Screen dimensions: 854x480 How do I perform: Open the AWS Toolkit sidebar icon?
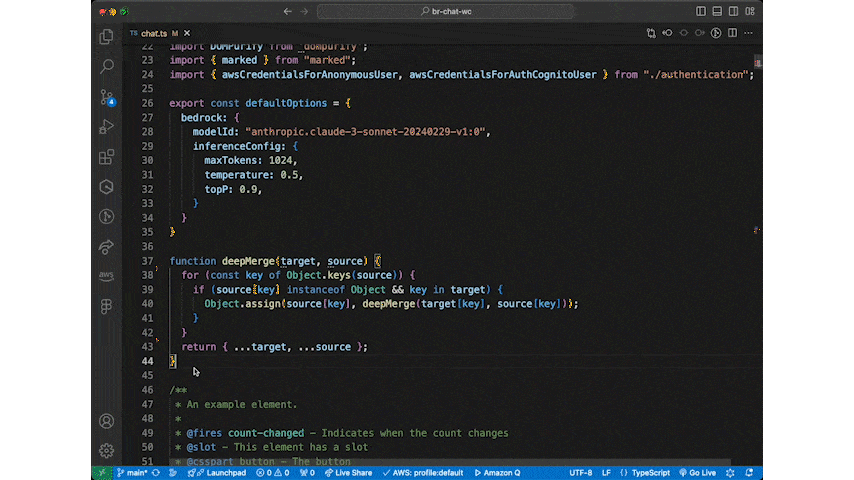click(x=106, y=276)
